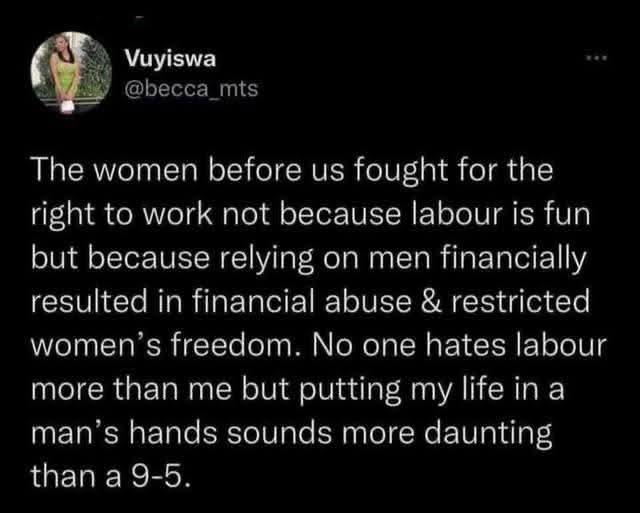The image size is (640, 513).
Task: Open the Vuyiswa display name link
Action: pos(165,58)
